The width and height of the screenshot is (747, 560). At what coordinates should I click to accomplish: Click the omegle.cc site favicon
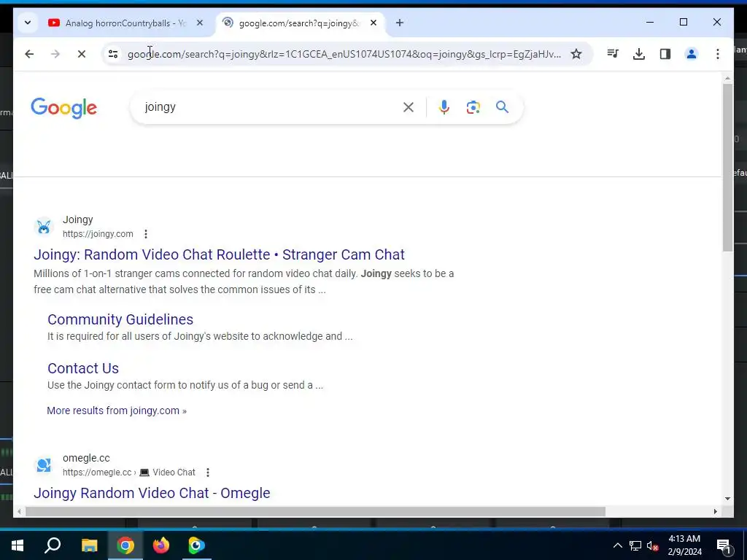[x=44, y=465]
